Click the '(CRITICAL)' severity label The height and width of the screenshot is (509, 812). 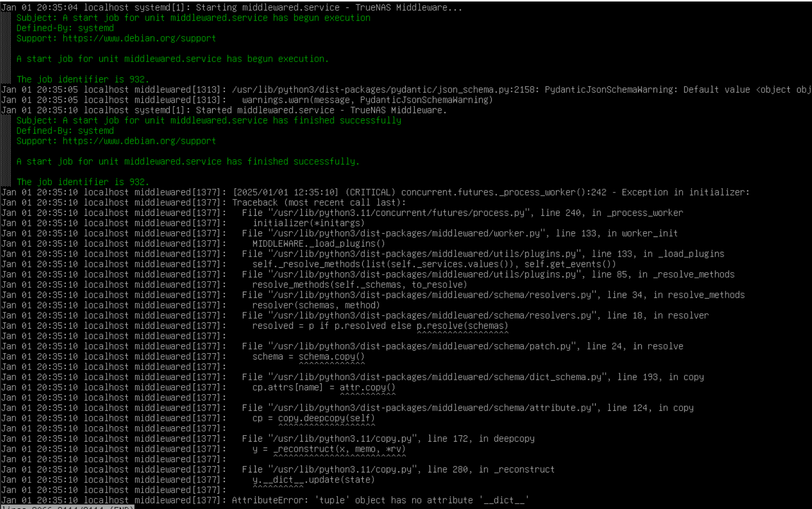tap(370, 192)
